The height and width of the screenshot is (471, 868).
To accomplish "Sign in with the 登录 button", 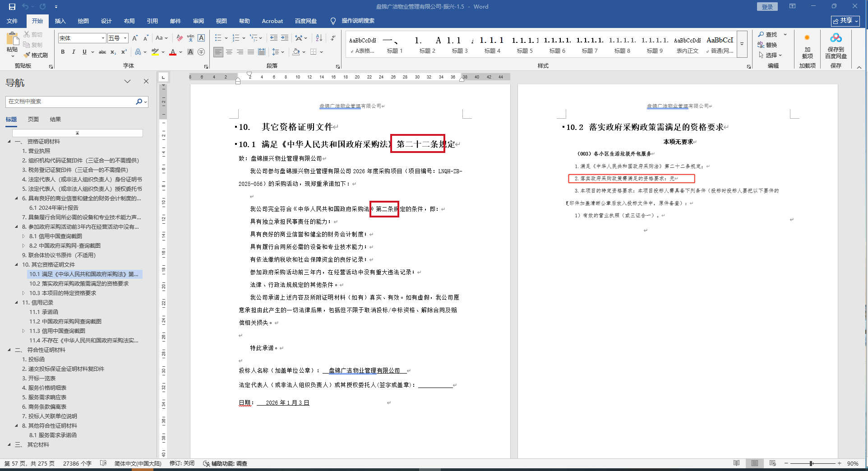I will pos(767,7).
